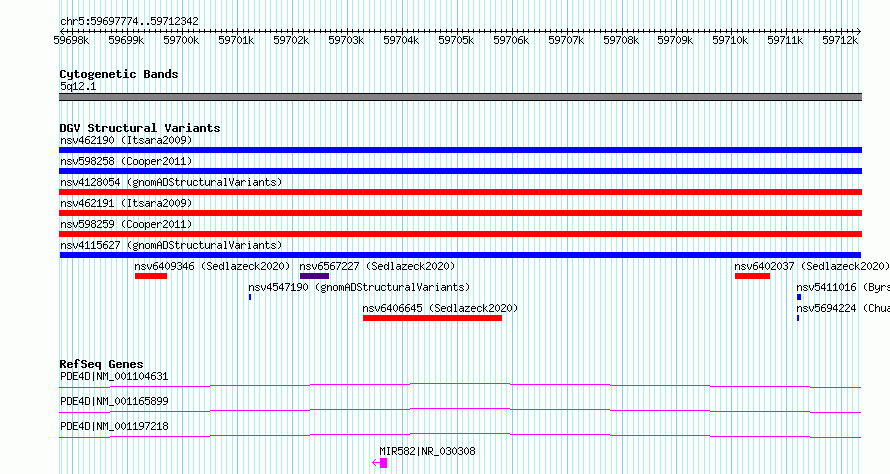Click the nsv5694224 label text
Image resolution: width=890 pixels, height=474 pixels.
click(x=843, y=308)
